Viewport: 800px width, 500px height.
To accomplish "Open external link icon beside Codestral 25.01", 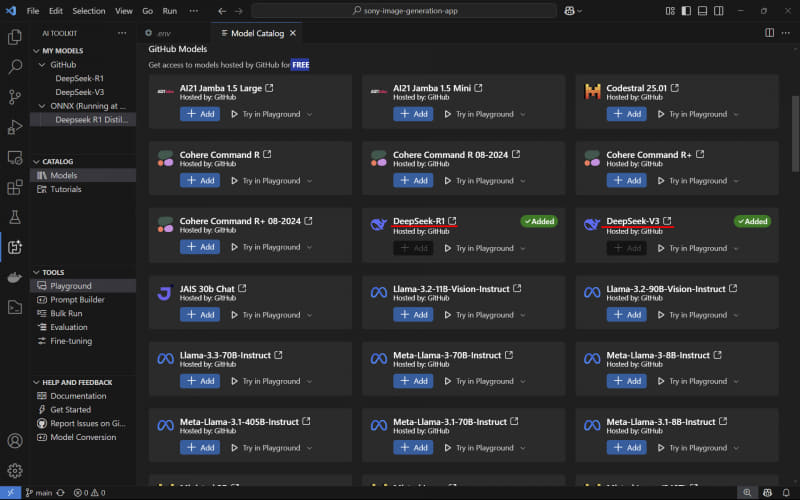I will pyautogui.click(x=675, y=88).
